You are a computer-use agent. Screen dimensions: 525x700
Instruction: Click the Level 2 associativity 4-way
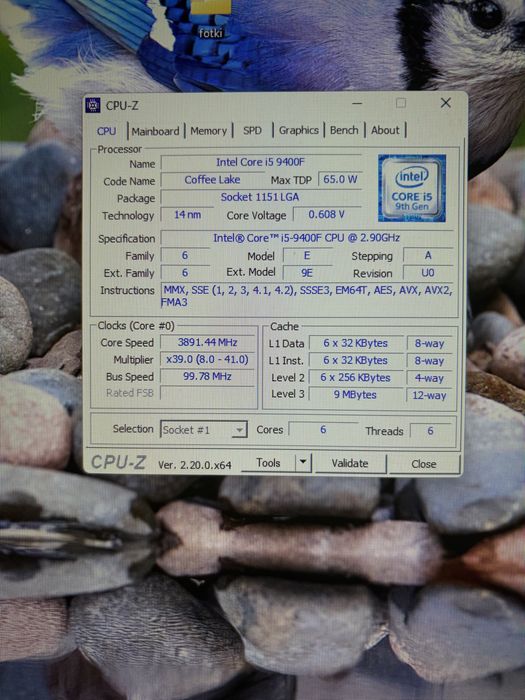point(429,378)
